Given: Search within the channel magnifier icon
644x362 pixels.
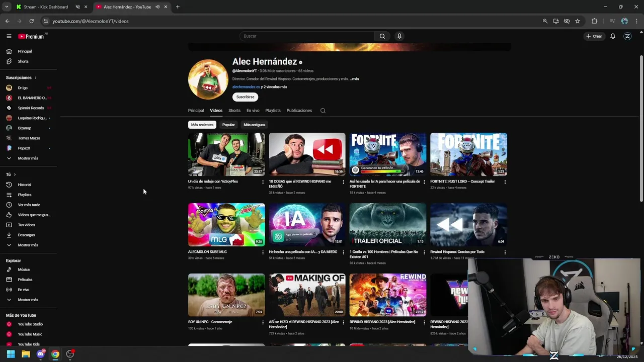Looking at the screenshot, I should (323, 111).
